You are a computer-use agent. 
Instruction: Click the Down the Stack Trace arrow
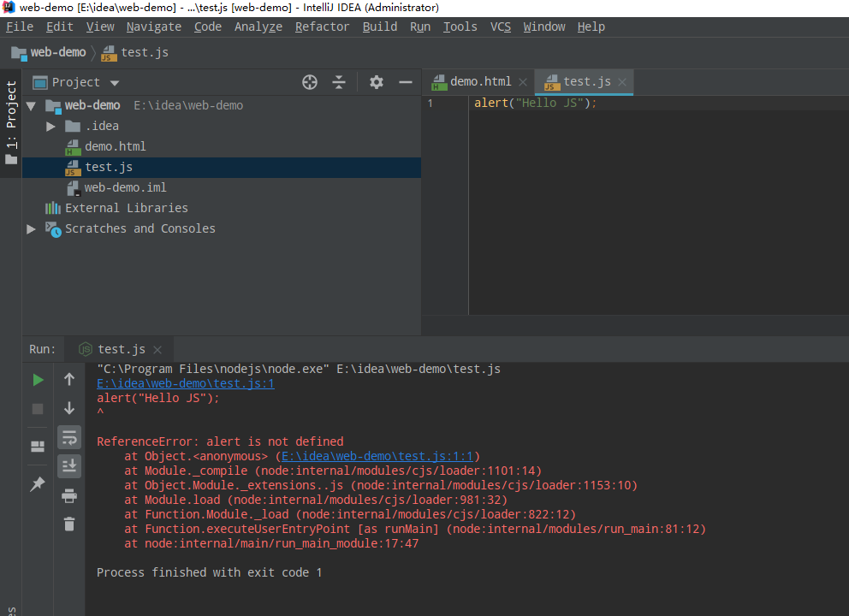click(69, 407)
